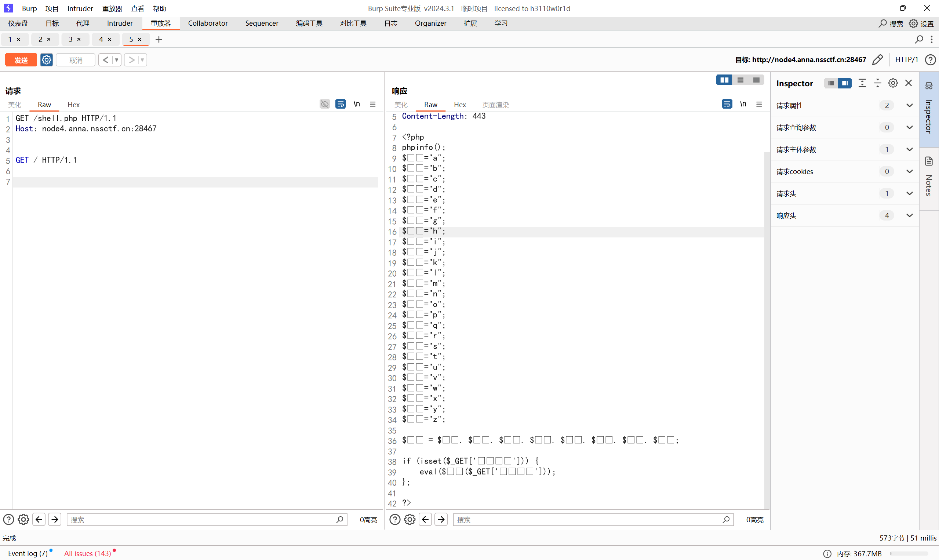The width and height of the screenshot is (939, 560).
Task: Open help icon next to HTTP/1
Action: pyautogui.click(x=930, y=59)
